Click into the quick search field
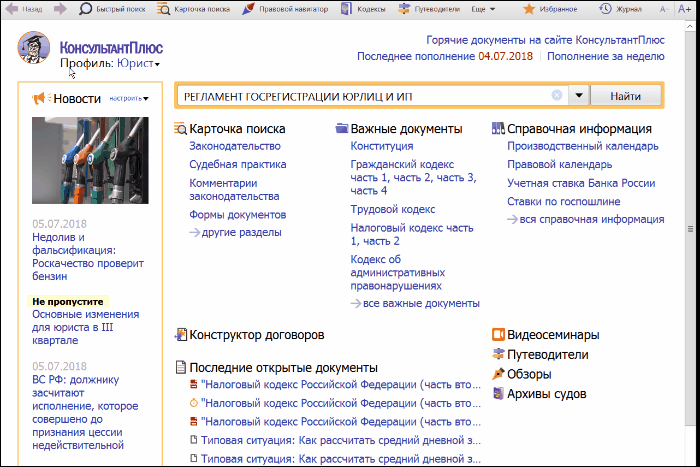The image size is (700, 467). click(x=364, y=96)
